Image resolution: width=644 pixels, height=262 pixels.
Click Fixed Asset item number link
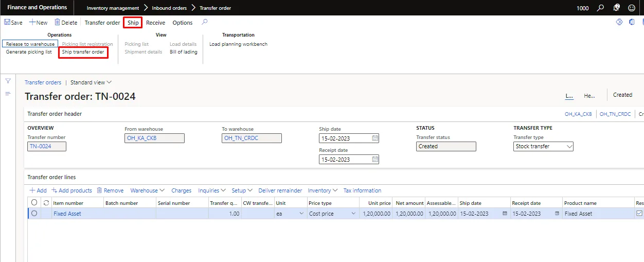coord(67,214)
